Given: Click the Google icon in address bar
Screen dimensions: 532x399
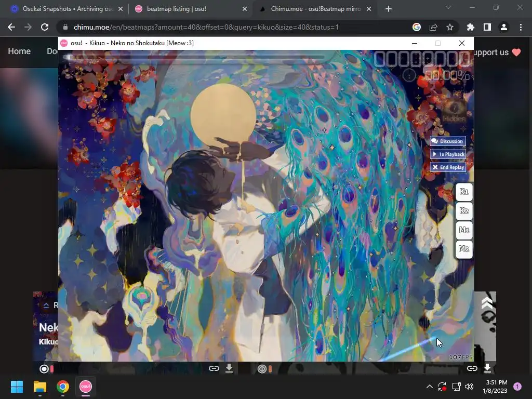Looking at the screenshot, I should pyautogui.click(x=417, y=27).
